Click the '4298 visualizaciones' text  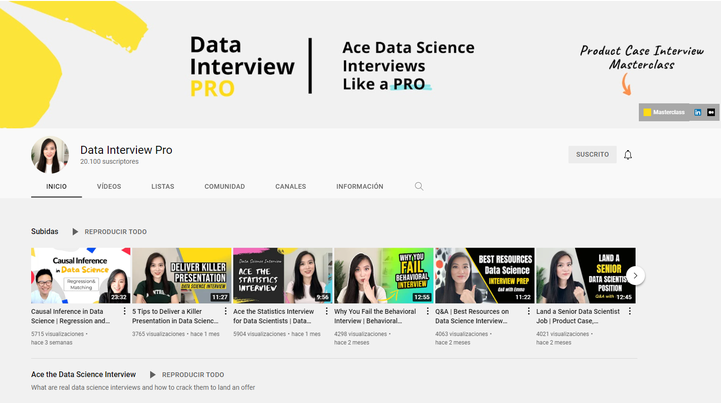(x=360, y=334)
